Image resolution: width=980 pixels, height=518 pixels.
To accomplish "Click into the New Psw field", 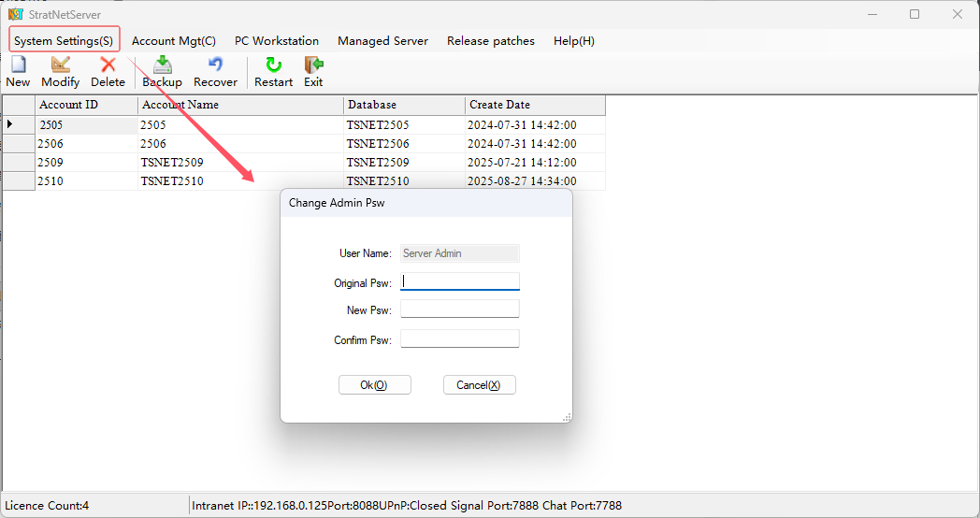I will point(459,309).
